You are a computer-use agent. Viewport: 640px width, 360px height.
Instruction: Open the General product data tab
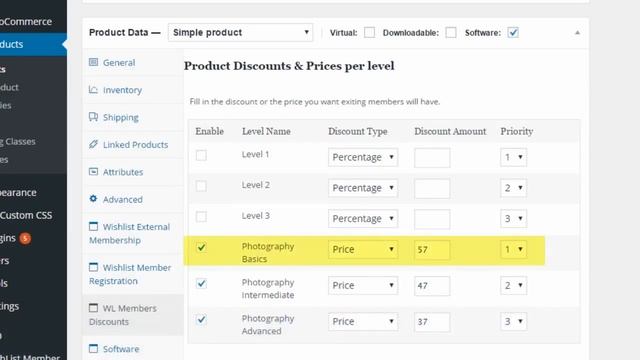(x=133, y=62)
